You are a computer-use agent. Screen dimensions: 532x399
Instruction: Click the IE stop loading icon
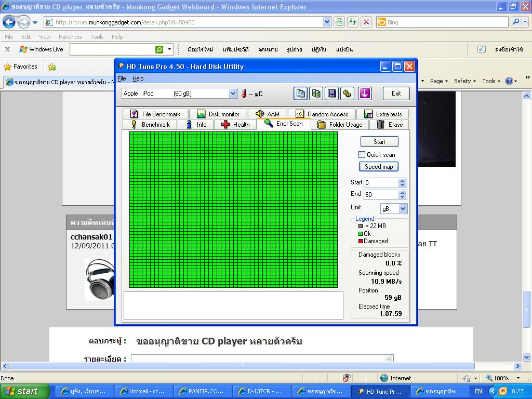[x=366, y=22]
